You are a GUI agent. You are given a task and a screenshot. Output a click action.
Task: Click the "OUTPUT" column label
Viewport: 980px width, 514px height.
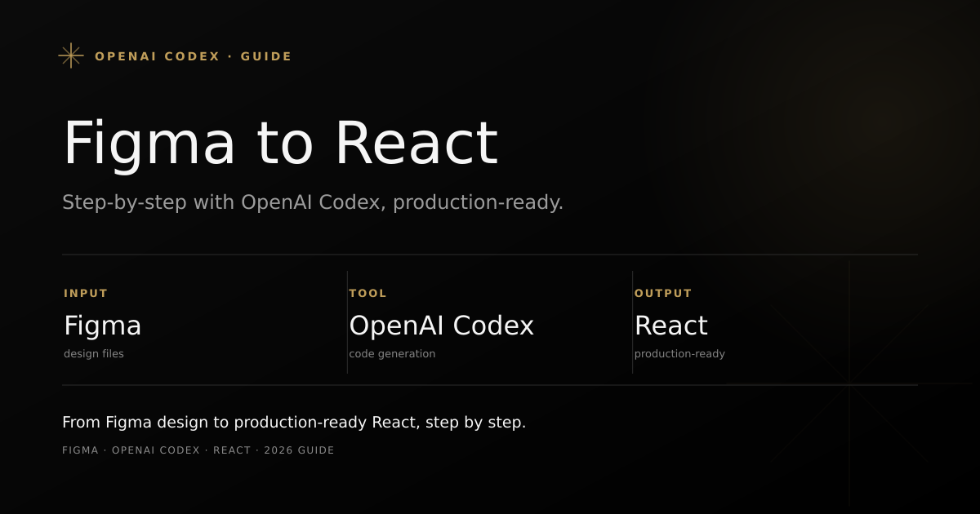663,293
